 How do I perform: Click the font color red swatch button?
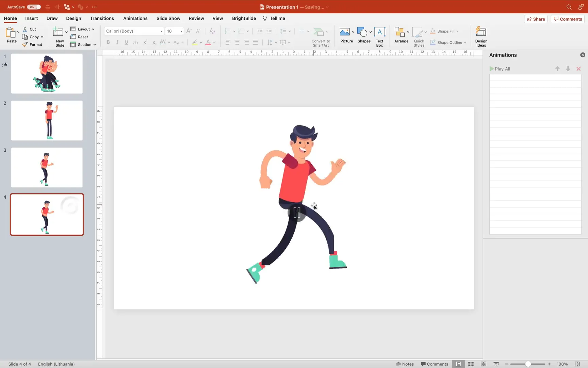pos(208,42)
